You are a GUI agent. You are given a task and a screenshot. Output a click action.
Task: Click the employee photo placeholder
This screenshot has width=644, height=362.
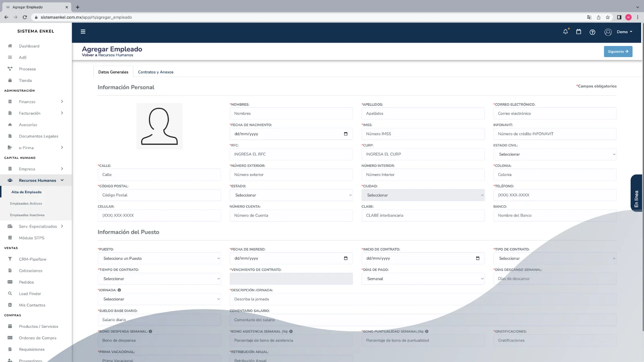[159, 126]
